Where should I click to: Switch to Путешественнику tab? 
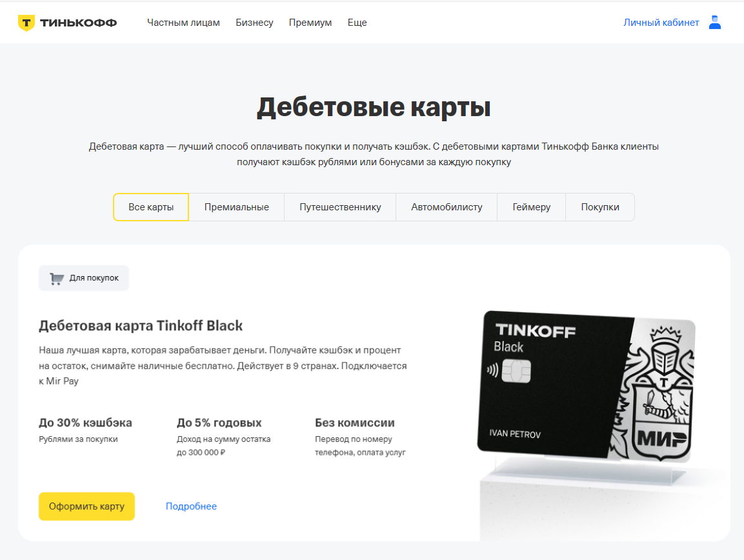coord(340,207)
